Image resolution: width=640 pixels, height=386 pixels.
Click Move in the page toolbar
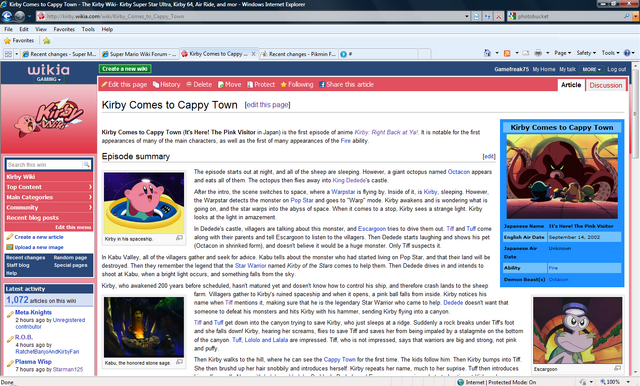(229, 84)
